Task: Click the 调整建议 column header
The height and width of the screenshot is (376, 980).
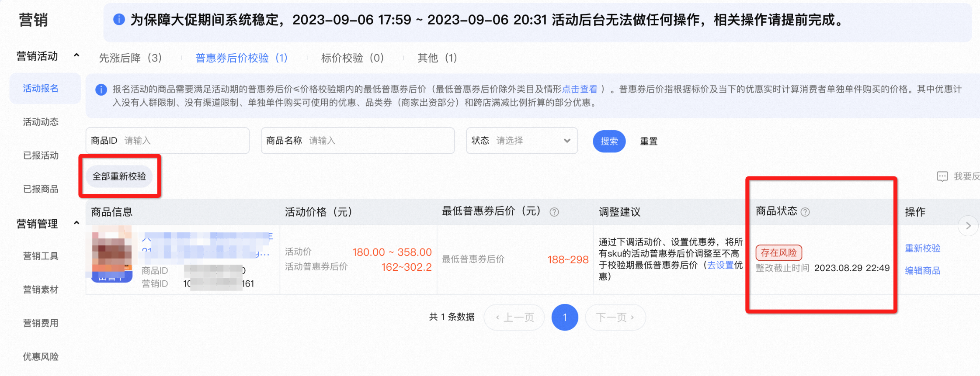Action: click(x=619, y=212)
